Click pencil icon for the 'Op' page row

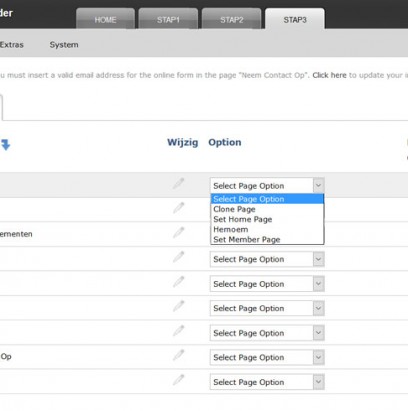pos(178,355)
